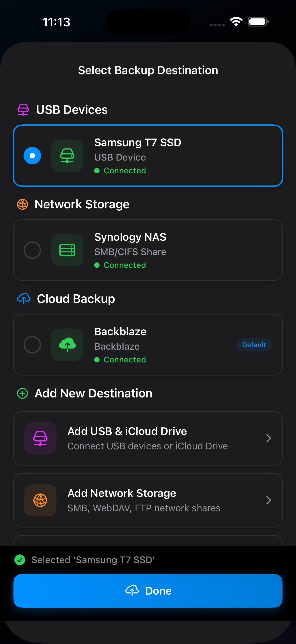The height and width of the screenshot is (644, 296).
Task: Tap the Synology NAS server icon
Action: click(x=67, y=250)
